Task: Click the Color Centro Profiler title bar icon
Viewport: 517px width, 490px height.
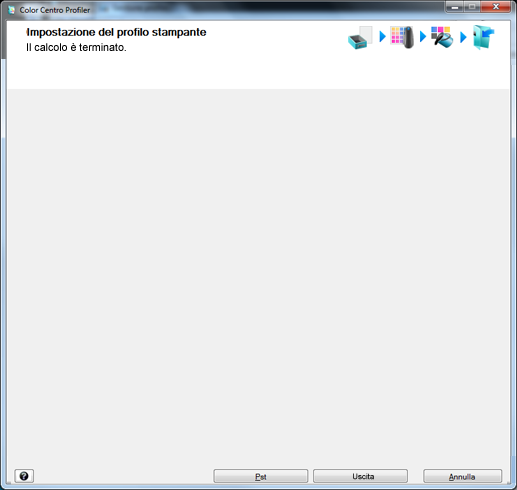Action: coord(12,10)
